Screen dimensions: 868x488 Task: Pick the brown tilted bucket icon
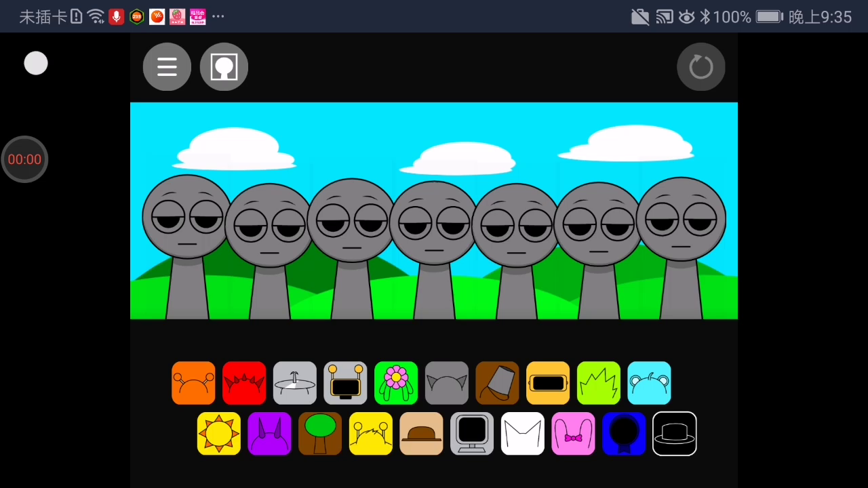pos(497,383)
